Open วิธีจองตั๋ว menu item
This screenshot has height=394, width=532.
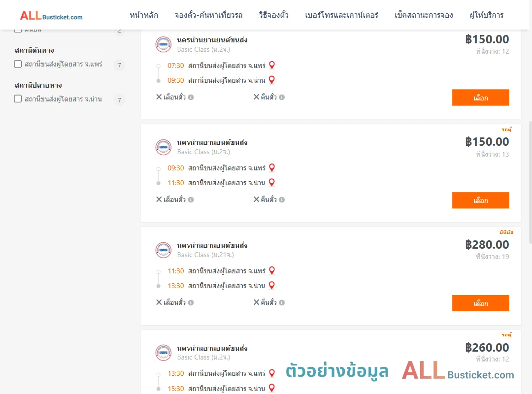[273, 15]
